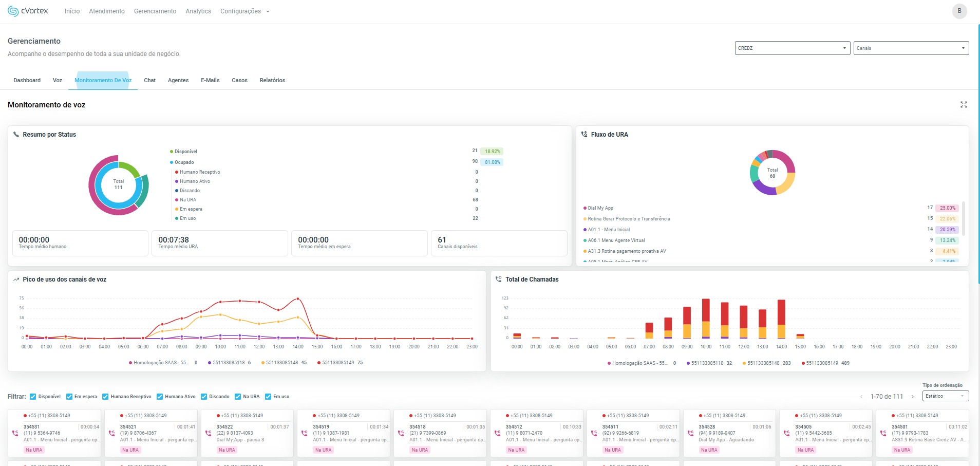Click the Canais disponíveis card showing 61

pyautogui.click(x=499, y=243)
